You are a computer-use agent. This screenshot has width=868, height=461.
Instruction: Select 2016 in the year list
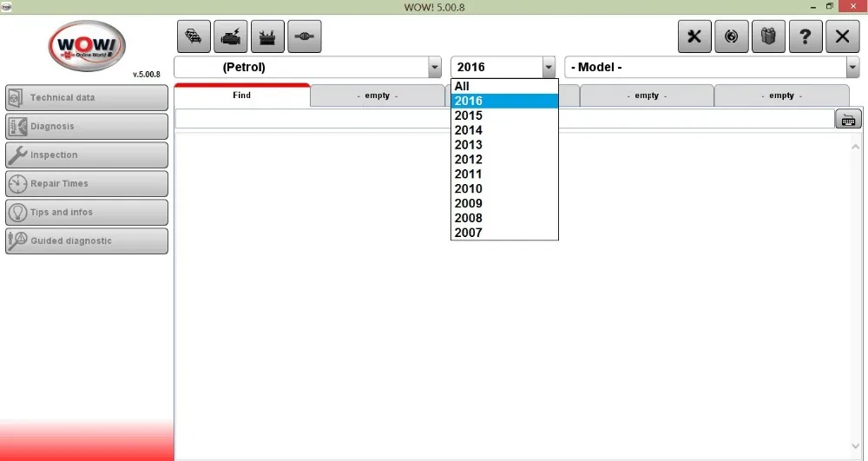click(504, 101)
